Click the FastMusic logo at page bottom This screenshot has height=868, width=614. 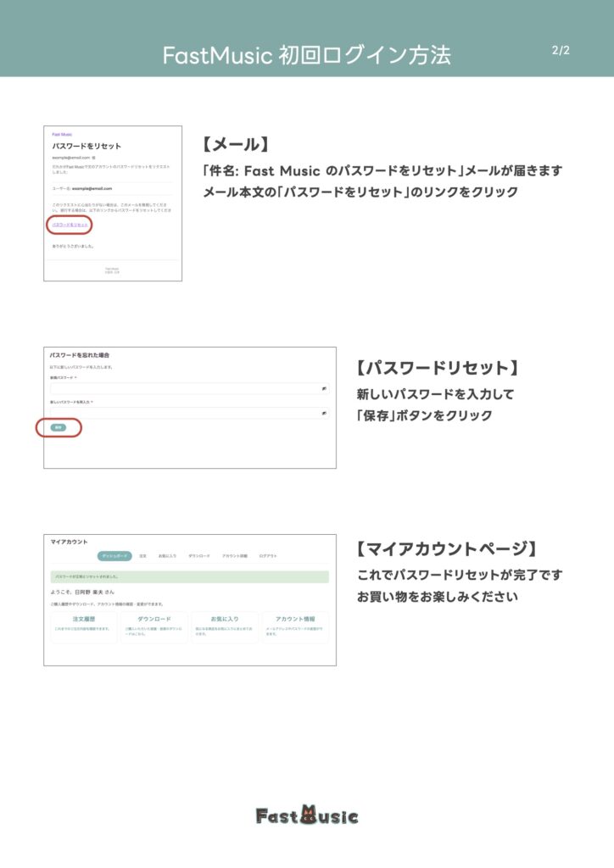[307, 815]
